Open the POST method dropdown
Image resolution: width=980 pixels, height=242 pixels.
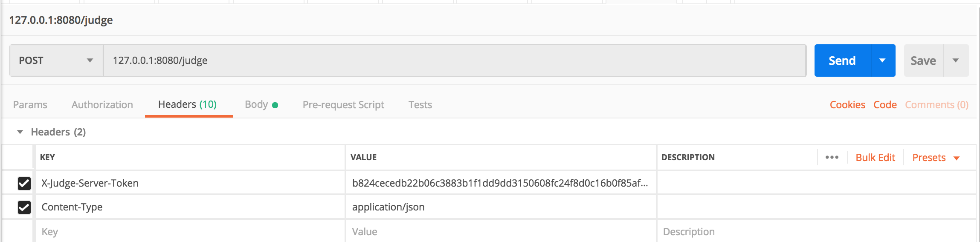coord(56,60)
